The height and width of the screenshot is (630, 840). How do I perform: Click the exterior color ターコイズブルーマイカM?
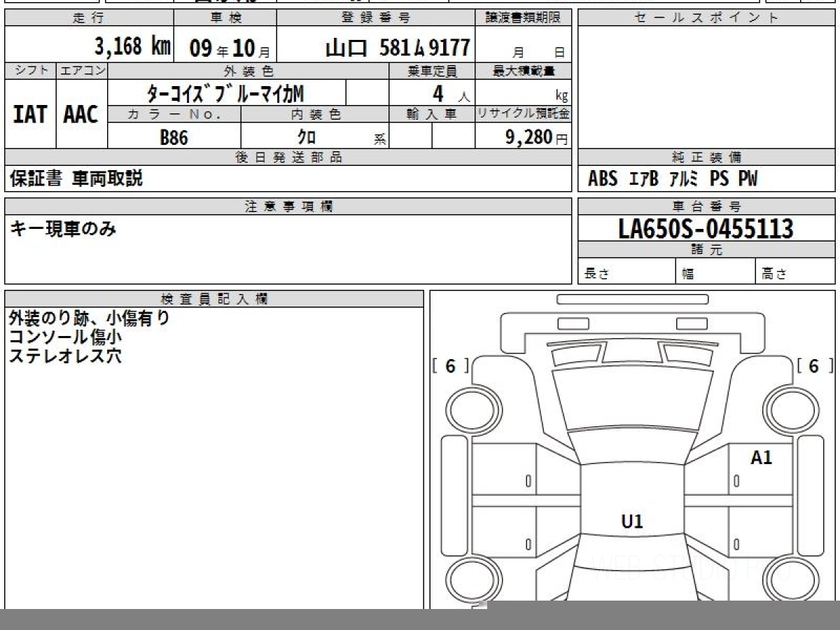coord(225,93)
